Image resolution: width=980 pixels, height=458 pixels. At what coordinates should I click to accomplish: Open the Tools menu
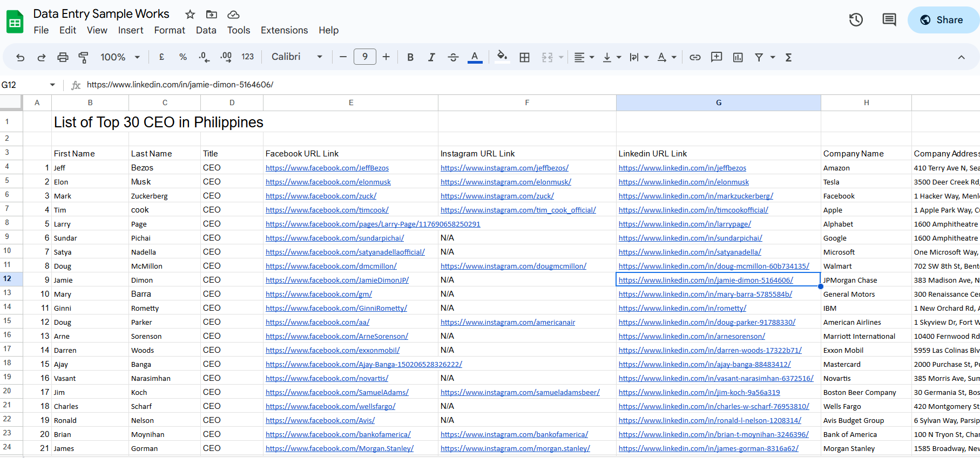pos(239,30)
